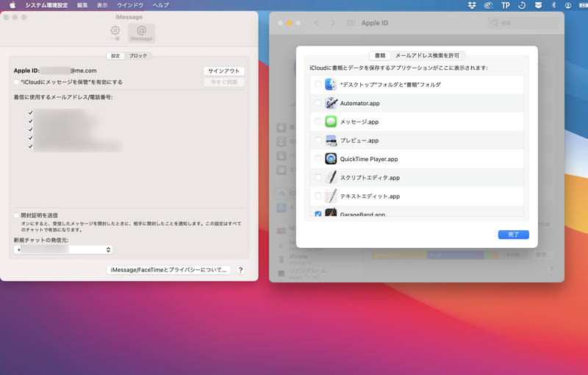Click the GarageBand.app icon
The image size is (588, 375).
(x=331, y=213)
